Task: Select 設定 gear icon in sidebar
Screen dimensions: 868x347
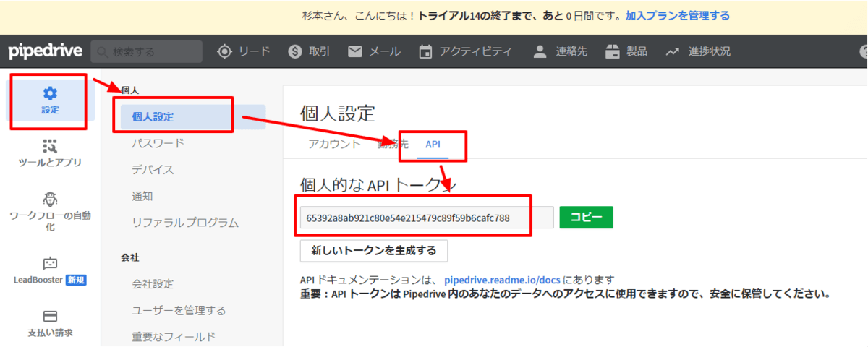Action: click(50, 100)
